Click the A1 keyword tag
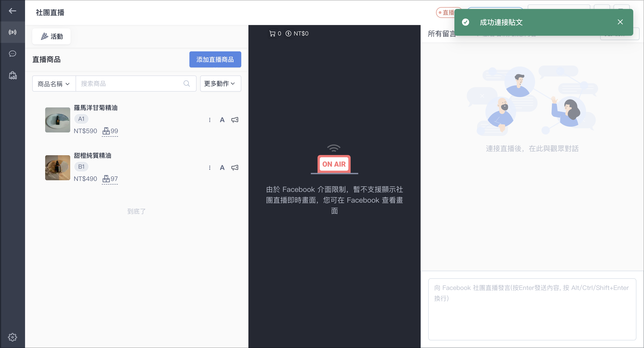The width and height of the screenshot is (644, 348). click(x=81, y=119)
